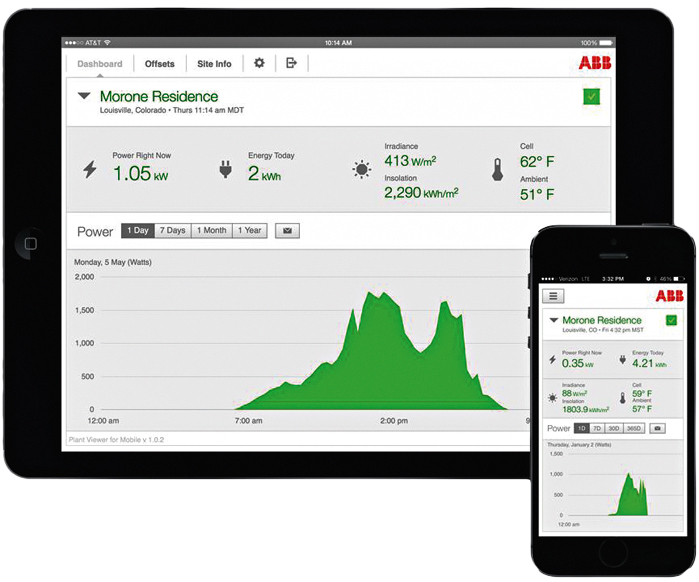
Task: Click the plug Energy Today icon on tablet
Action: 225,170
